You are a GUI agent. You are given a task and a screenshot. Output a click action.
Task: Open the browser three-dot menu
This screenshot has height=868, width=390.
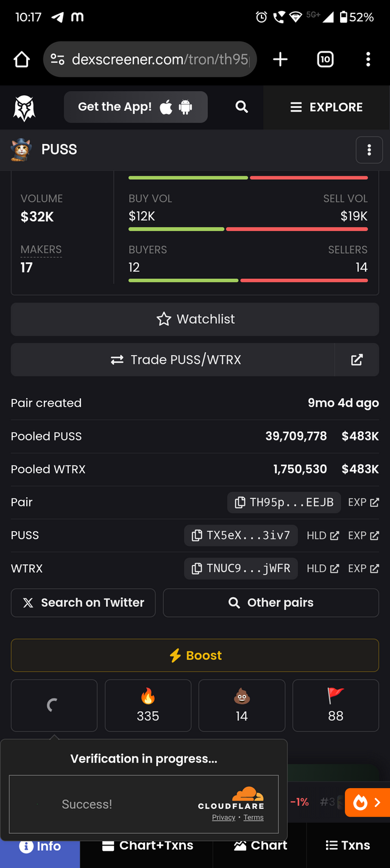click(x=368, y=59)
